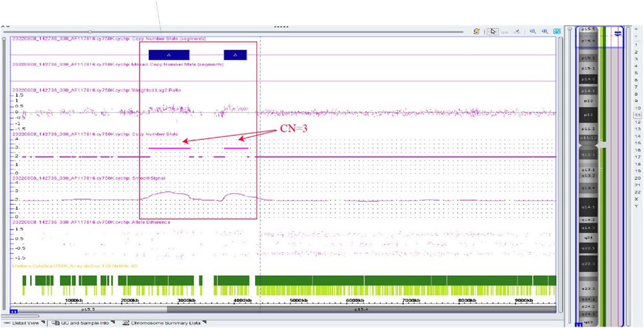Click the next chromosome '>' arrow
Viewport: 644px width, 328px height.
tap(636, 36)
